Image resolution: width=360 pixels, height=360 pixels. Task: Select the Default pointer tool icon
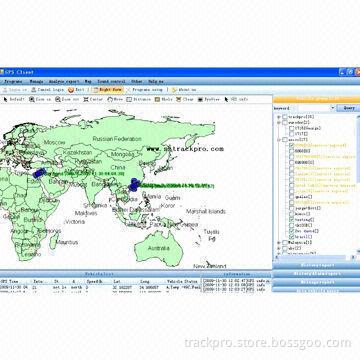pyautogui.click(x=5, y=99)
